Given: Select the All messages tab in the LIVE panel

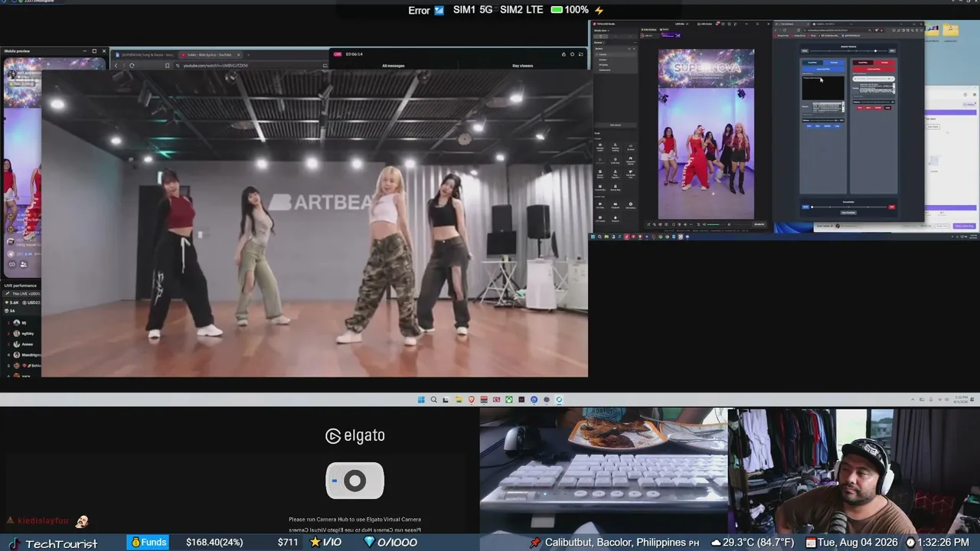Looking at the screenshot, I should (393, 66).
